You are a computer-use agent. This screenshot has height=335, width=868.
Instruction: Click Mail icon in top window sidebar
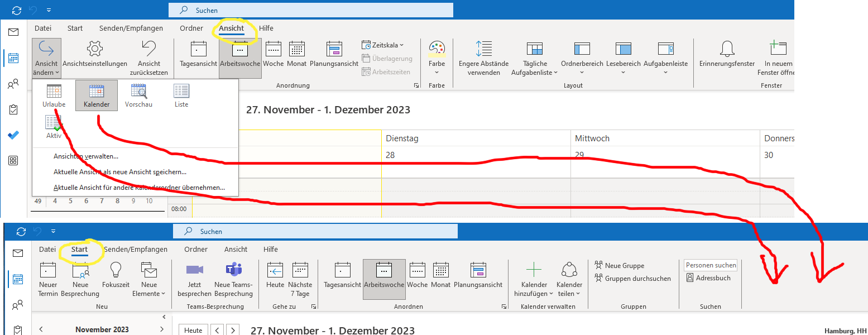(13, 32)
